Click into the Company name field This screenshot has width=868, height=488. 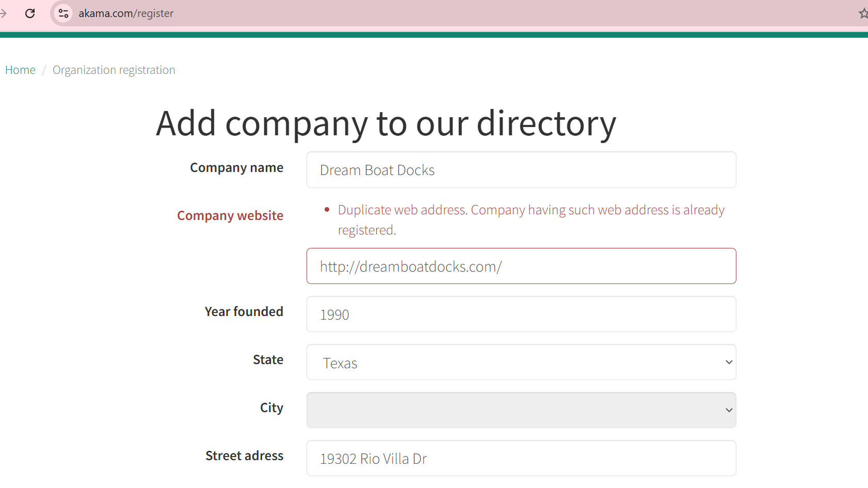pos(521,170)
